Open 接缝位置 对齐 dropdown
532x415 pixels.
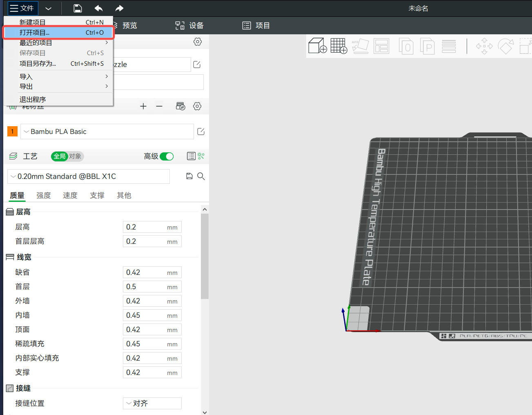point(152,403)
